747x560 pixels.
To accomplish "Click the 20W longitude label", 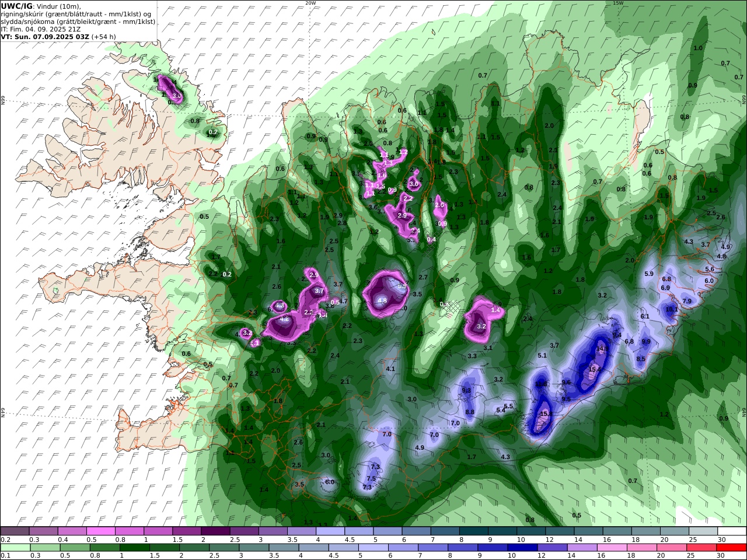I will pyautogui.click(x=311, y=3).
